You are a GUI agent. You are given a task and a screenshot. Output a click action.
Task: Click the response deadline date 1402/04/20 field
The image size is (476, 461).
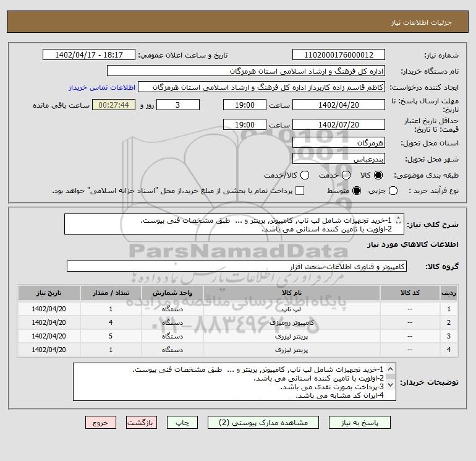(x=339, y=105)
